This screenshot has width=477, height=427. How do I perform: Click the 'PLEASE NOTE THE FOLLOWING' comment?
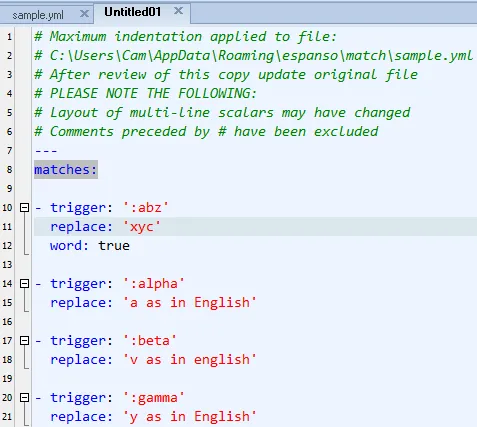click(x=145, y=93)
